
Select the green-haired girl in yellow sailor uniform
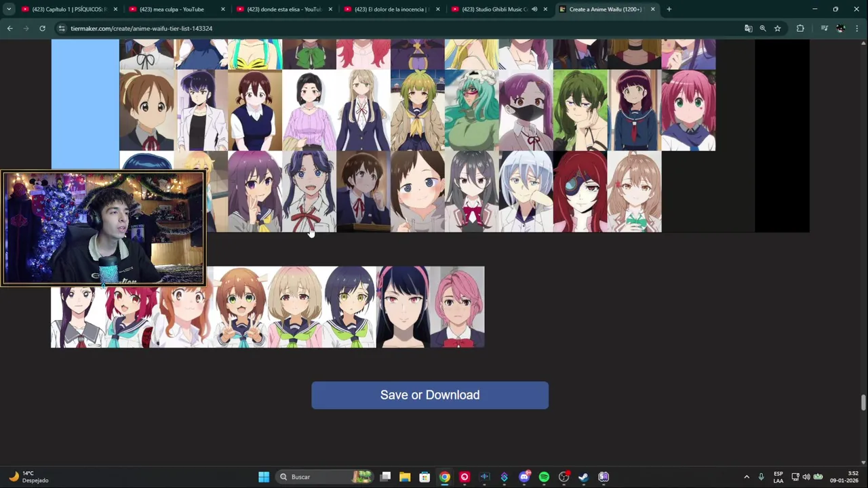418,110
